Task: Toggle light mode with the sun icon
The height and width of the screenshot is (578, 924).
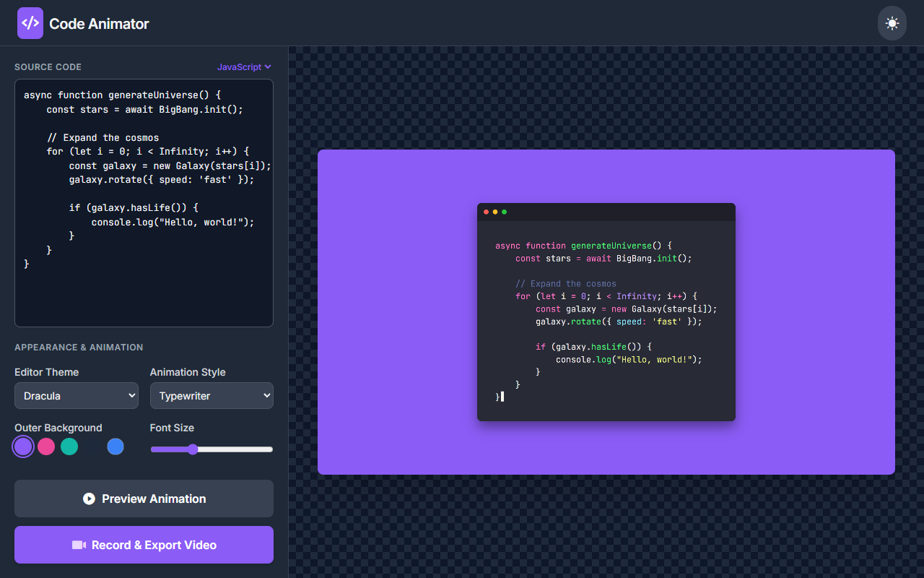Action: [x=892, y=22]
